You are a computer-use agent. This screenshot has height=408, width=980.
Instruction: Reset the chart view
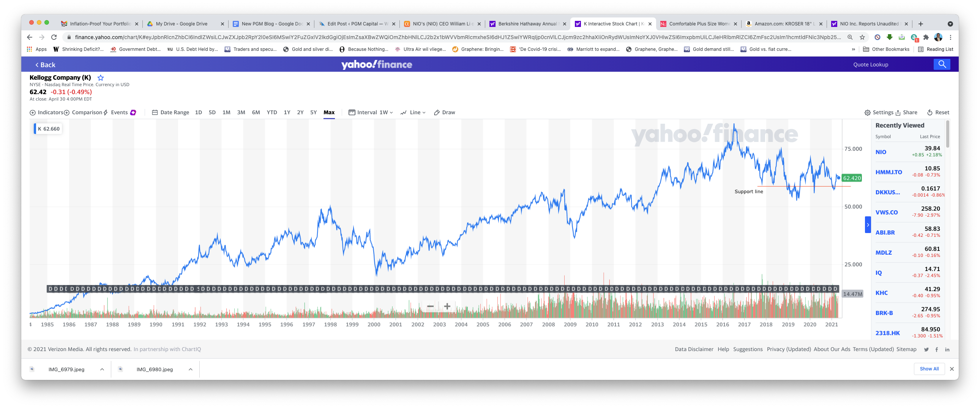(938, 113)
